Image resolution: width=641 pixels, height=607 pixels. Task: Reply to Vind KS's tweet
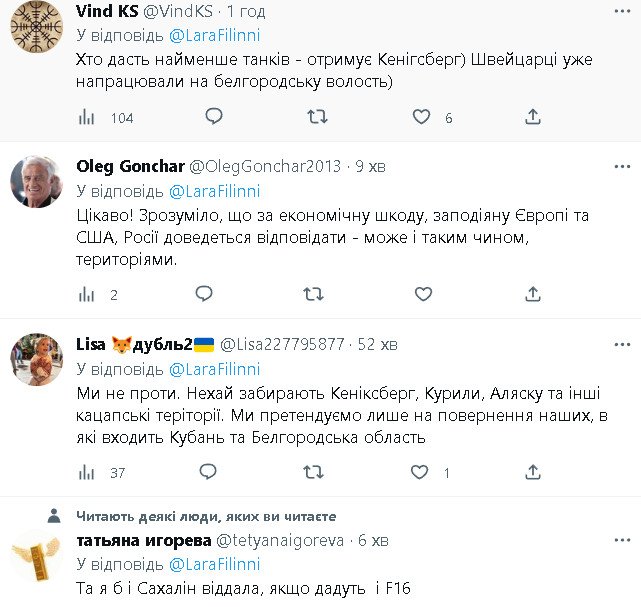(x=213, y=117)
